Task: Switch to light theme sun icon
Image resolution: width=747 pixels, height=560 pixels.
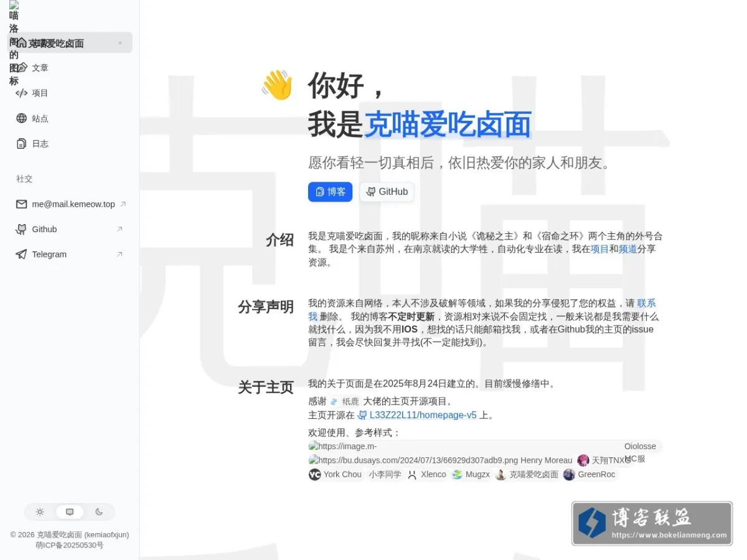Action: pos(40,511)
